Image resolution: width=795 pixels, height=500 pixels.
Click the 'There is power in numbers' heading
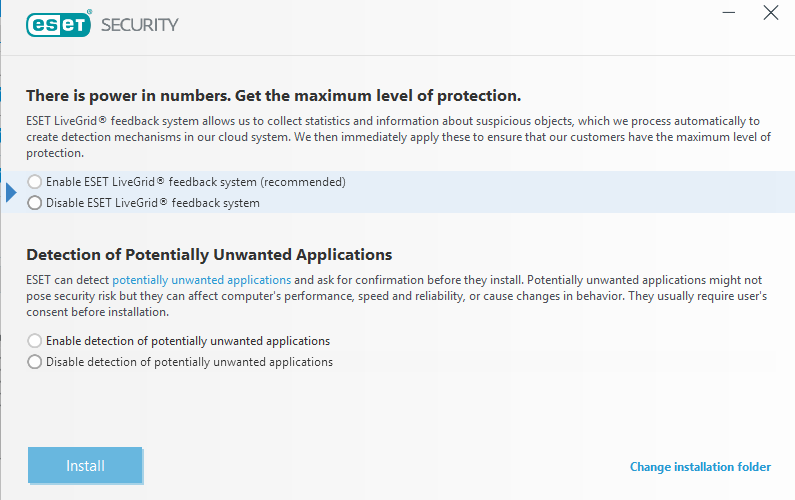(x=273, y=96)
